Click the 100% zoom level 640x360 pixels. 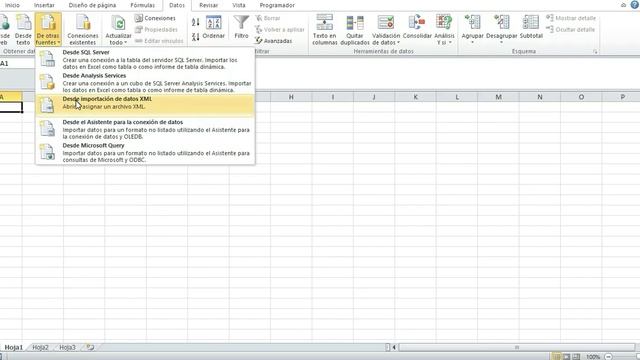(x=593, y=357)
